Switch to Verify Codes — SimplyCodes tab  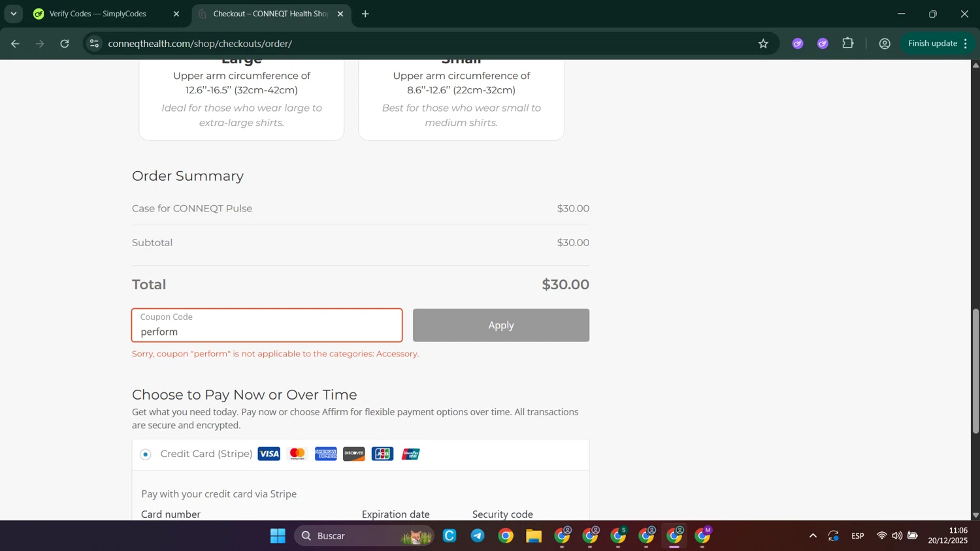98,14
